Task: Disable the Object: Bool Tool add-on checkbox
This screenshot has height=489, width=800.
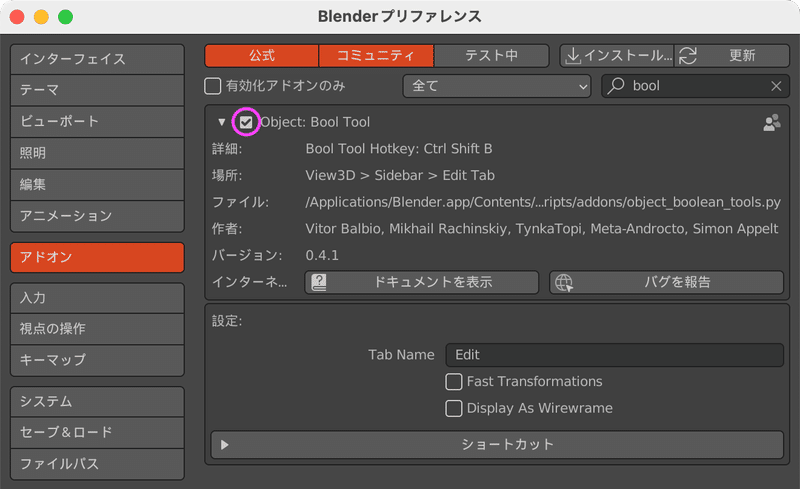Action: [246, 122]
